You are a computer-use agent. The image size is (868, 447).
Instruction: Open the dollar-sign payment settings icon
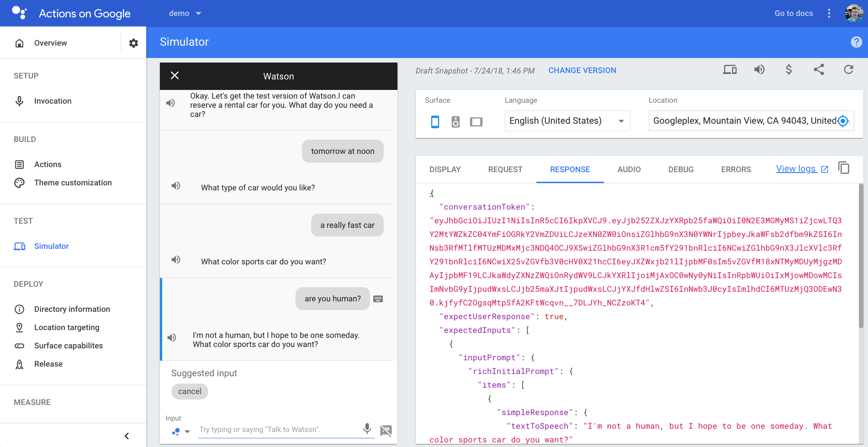click(789, 69)
